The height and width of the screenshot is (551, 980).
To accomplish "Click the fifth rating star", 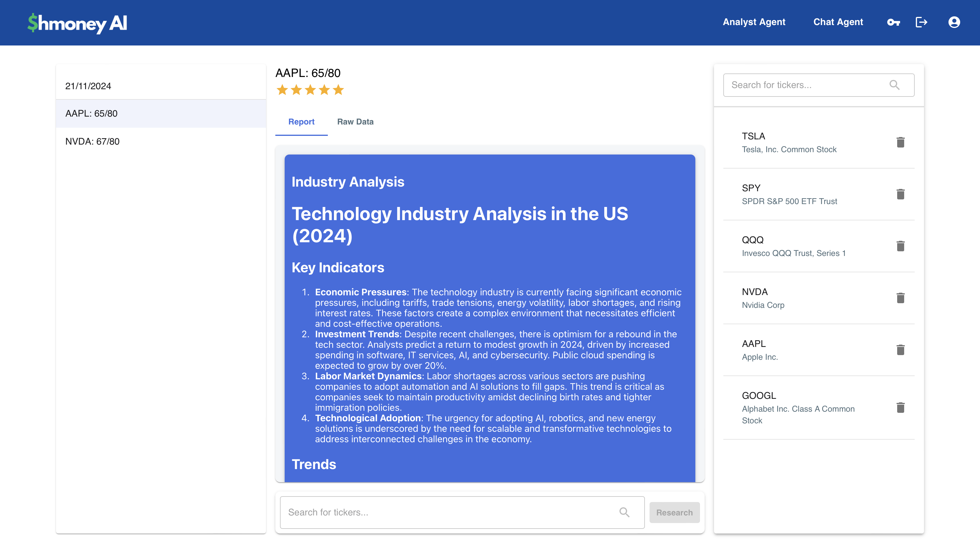I will coord(338,90).
